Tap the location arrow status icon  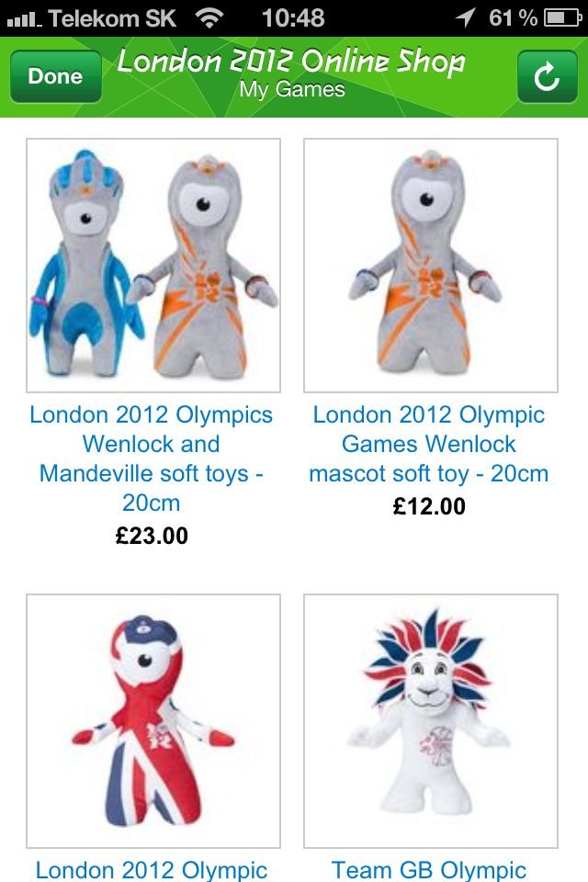(465, 18)
